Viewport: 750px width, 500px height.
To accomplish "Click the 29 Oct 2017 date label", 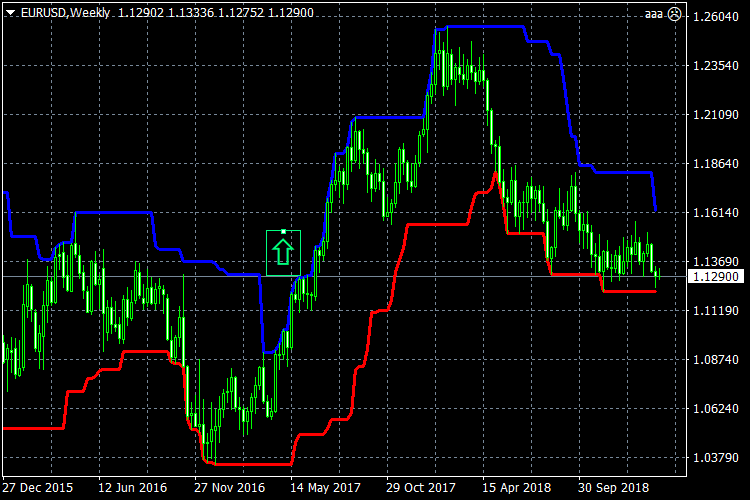I will (x=422, y=488).
